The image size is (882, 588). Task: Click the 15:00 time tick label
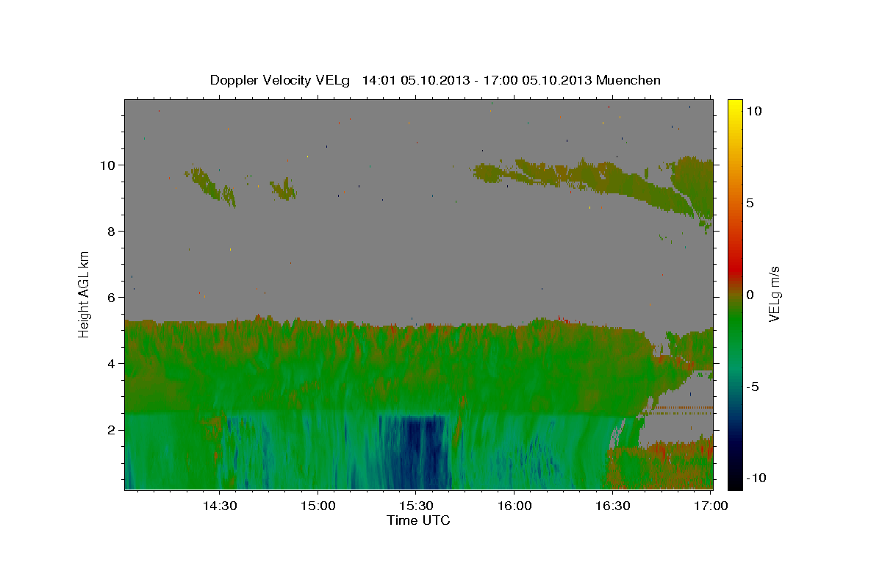tap(318, 506)
